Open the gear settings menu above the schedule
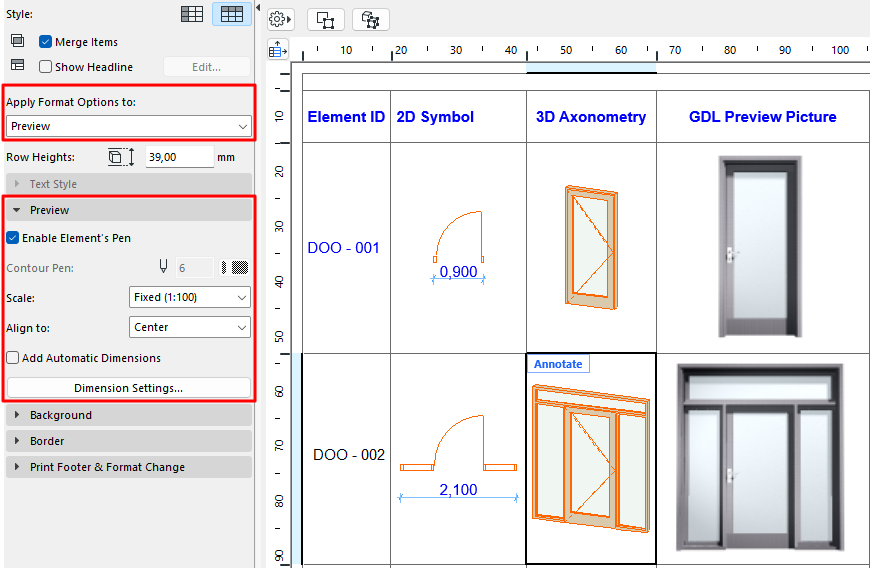 click(x=280, y=19)
